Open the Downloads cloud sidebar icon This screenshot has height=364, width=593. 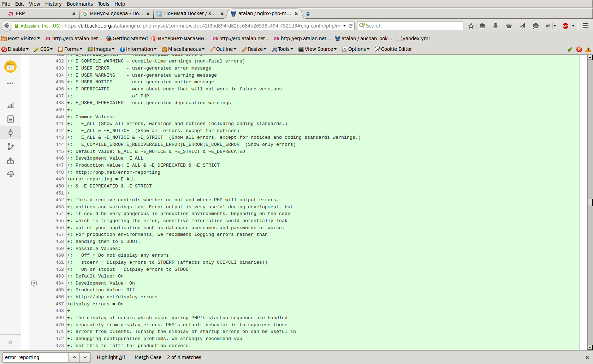pyautogui.click(x=11, y=174)
